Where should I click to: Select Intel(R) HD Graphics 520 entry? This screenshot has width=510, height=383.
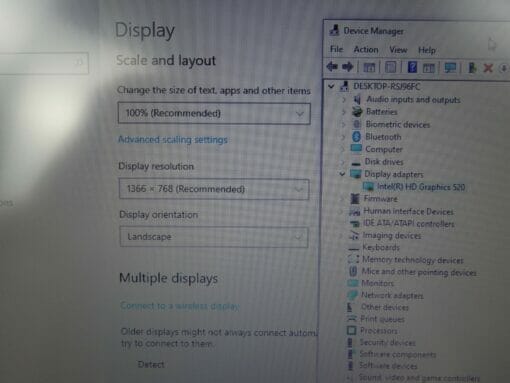click(x=421, y=187)
